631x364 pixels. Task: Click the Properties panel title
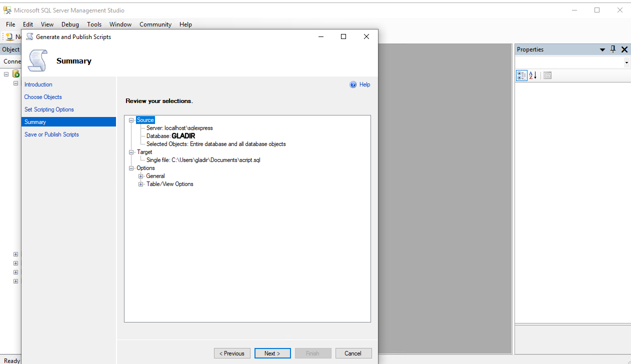530,49
